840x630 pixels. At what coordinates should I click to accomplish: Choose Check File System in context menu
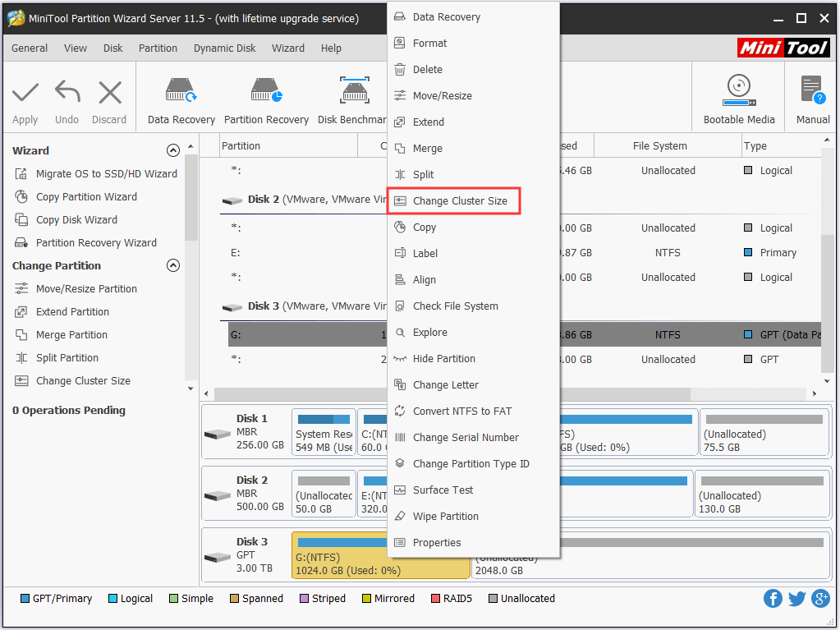click(x=474, y=306)
